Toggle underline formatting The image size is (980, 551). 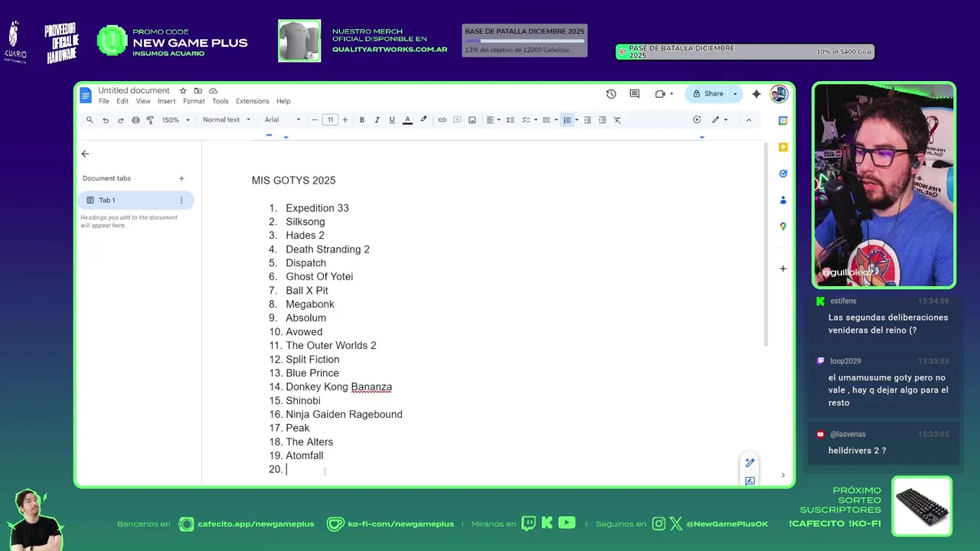click(392, 119)
